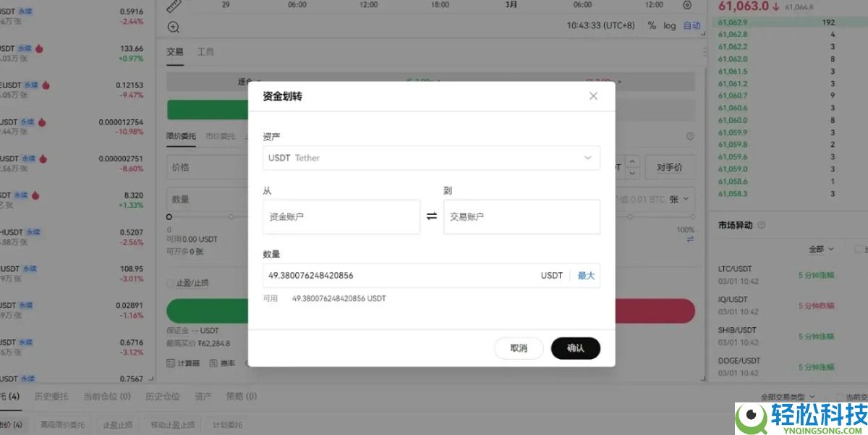
Task: Select the 交易账户 destination account field
Action: (x=522, y=216)
